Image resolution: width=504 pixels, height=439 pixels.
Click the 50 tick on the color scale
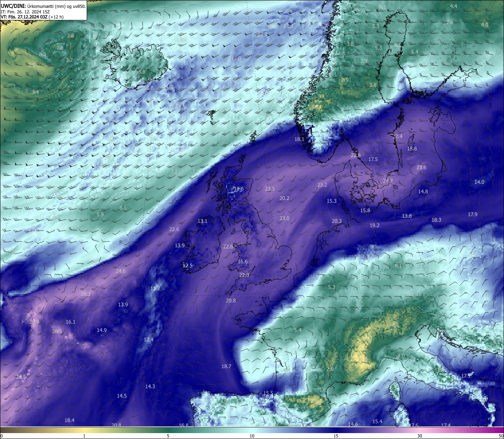500,436
